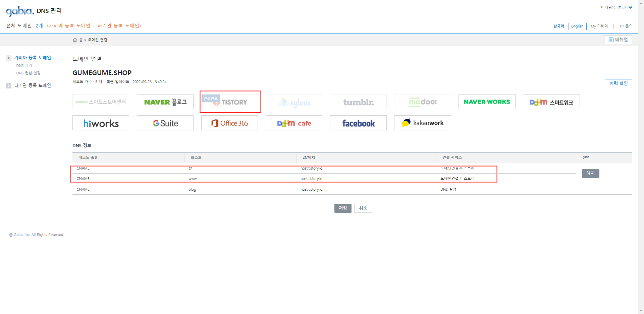Click 로그아웃 link
The image size is (644, 314).
(625, 7)
